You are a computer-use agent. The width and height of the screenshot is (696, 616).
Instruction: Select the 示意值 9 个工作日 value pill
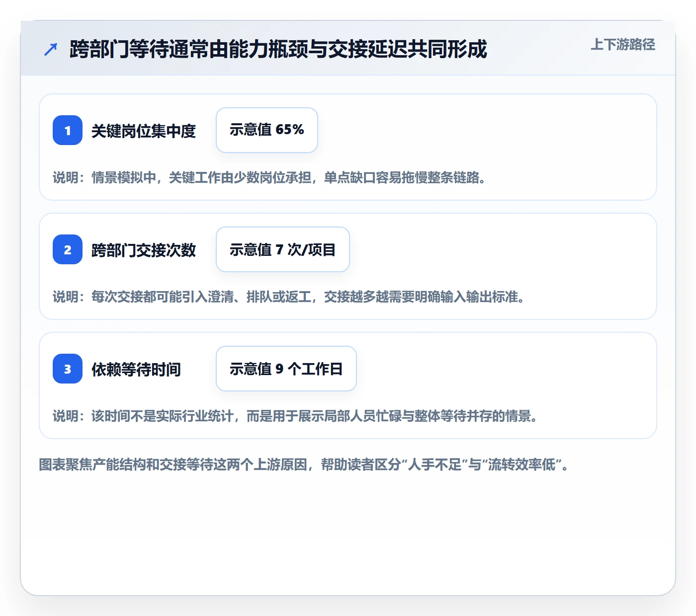pyautogui.click(x=286, y=369)
